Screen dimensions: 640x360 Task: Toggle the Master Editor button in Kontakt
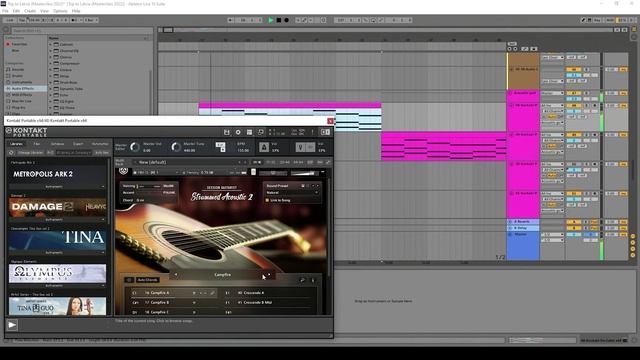(121, 147)
